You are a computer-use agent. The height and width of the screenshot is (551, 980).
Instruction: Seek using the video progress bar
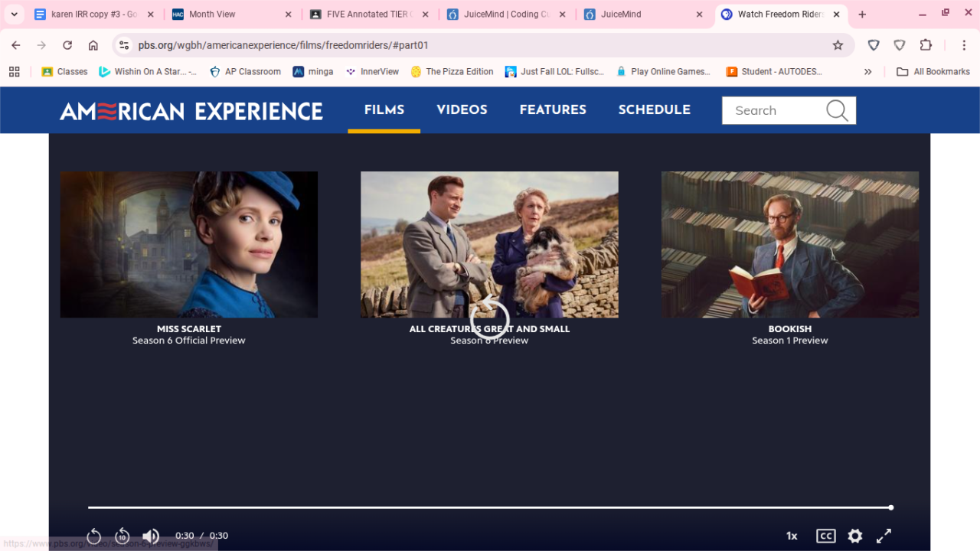tap(490, 507)
